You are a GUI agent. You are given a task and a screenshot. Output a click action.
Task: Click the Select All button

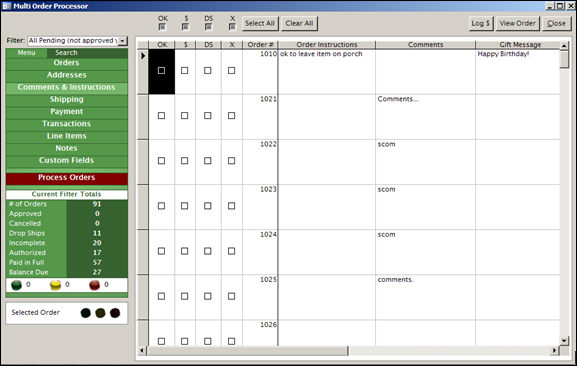coord(260,23)
